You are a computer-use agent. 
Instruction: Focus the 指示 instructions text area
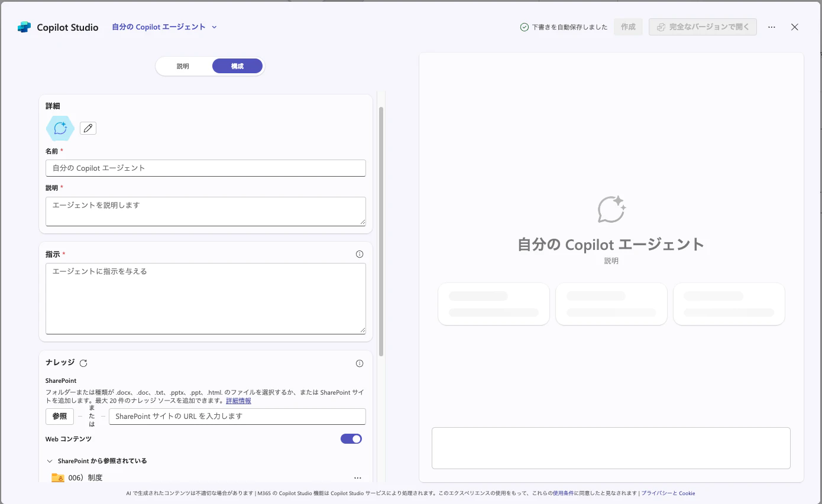click(x=206, y=298)
